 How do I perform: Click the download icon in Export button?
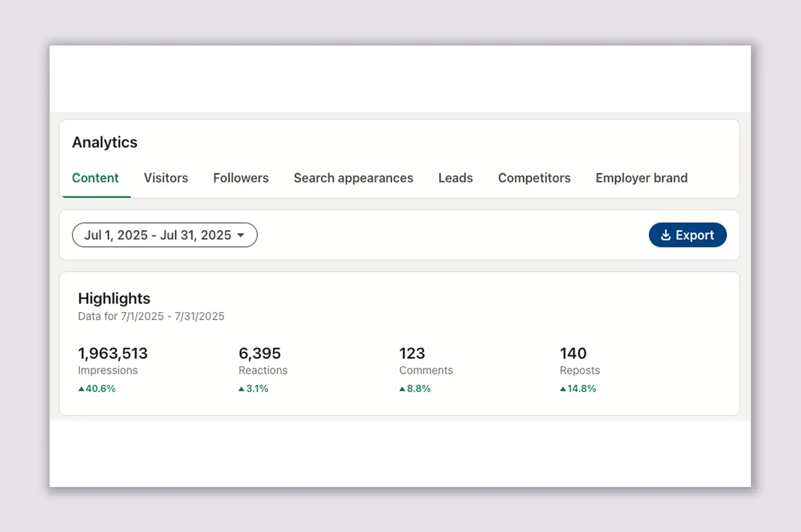click(x=666, y=235)
